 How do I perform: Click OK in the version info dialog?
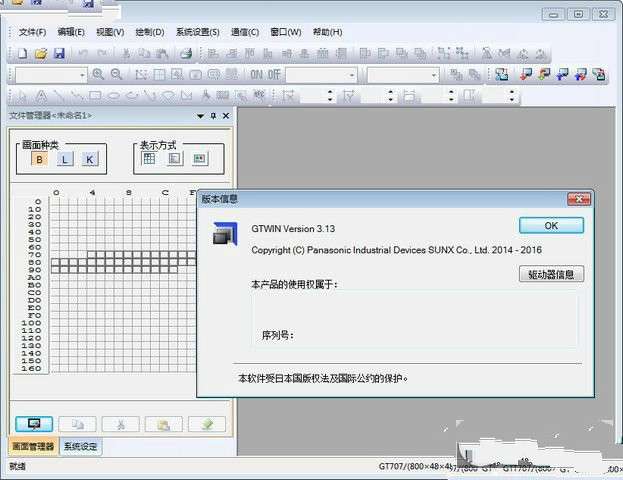coord(551,226)
